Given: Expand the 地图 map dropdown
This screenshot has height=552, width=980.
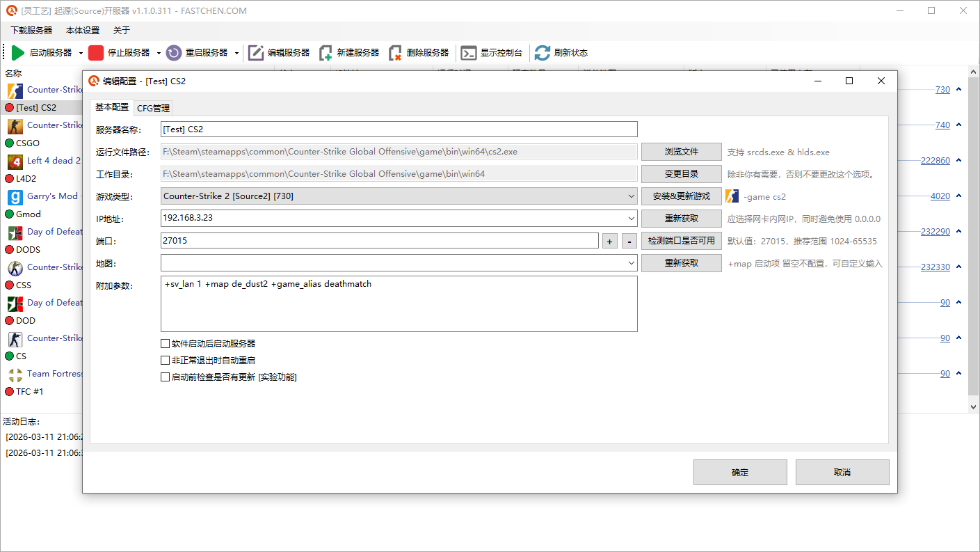Looking at the screenshot, I should click(631, 263).
